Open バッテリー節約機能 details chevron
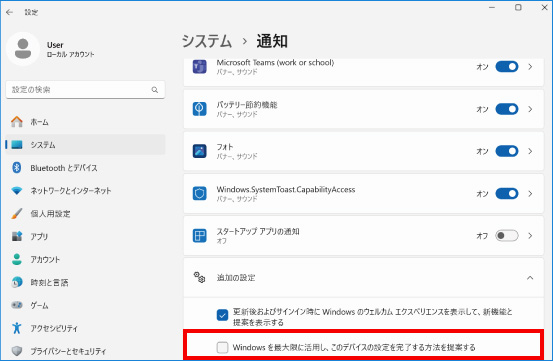The width and height of the screenshot is (553, 361). [x=530, y=109]
